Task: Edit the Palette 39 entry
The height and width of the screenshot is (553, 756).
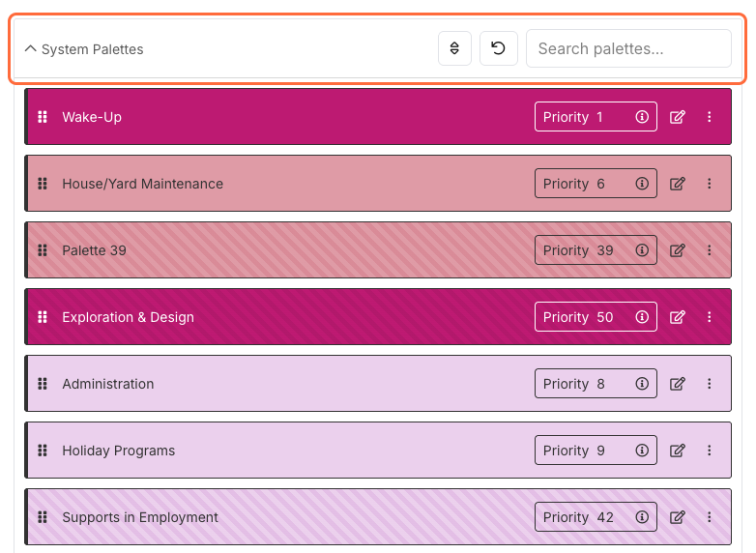Action: pyautogui.click(x=678, y=250)
